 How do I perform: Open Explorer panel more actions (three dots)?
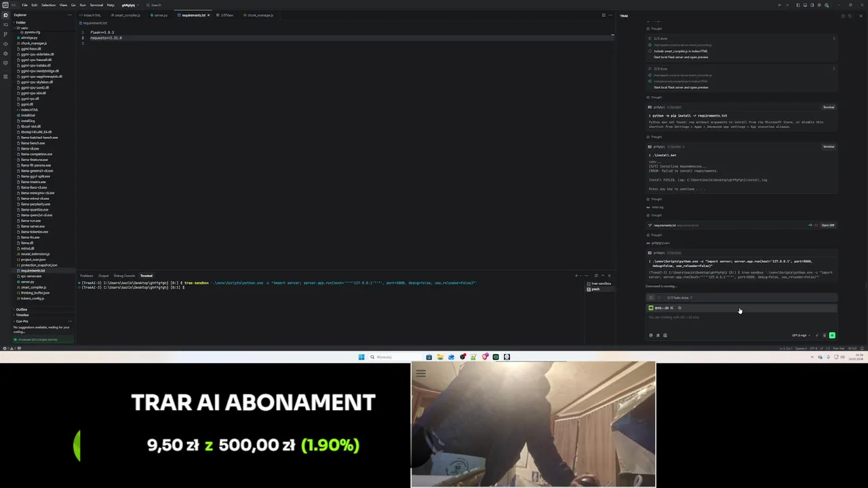pyautogui.click(x=70, y=15)
